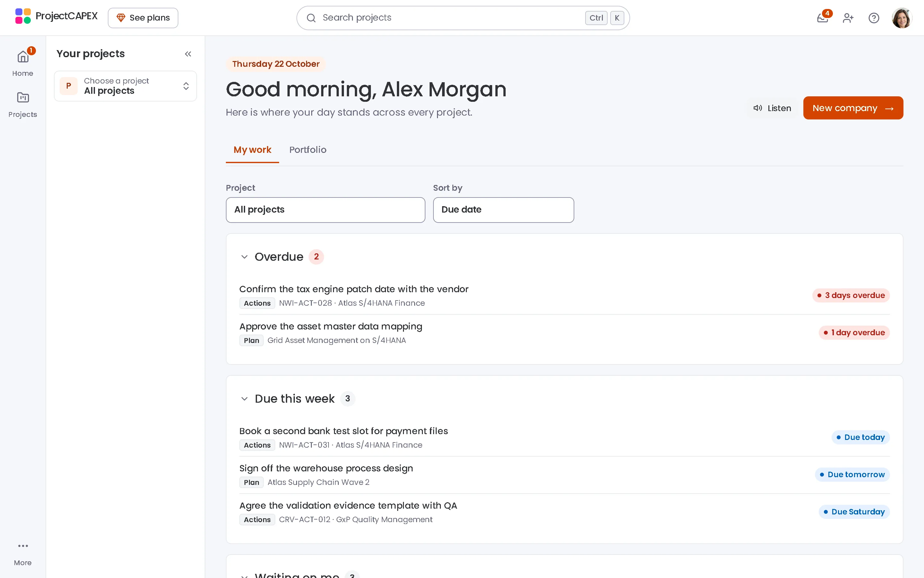924x578 pixels.
Task: Open the Home sidebar icon
Action: point(23,62)
